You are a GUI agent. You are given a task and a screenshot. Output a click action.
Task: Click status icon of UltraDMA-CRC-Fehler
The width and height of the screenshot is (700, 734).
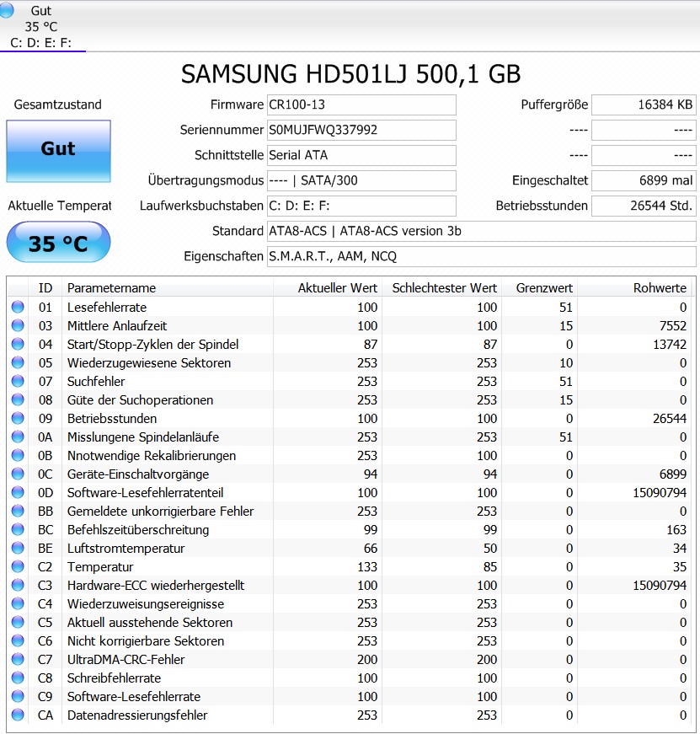(x=18, y=659)
